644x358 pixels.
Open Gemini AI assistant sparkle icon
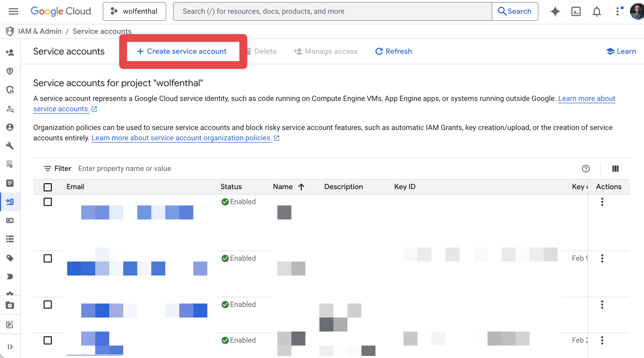555,11
